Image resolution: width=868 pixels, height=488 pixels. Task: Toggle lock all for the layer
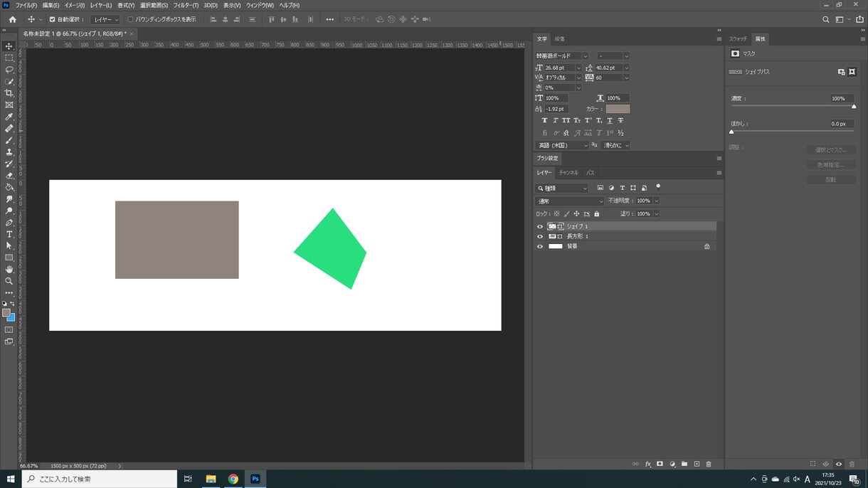click(x=596, y=213)
